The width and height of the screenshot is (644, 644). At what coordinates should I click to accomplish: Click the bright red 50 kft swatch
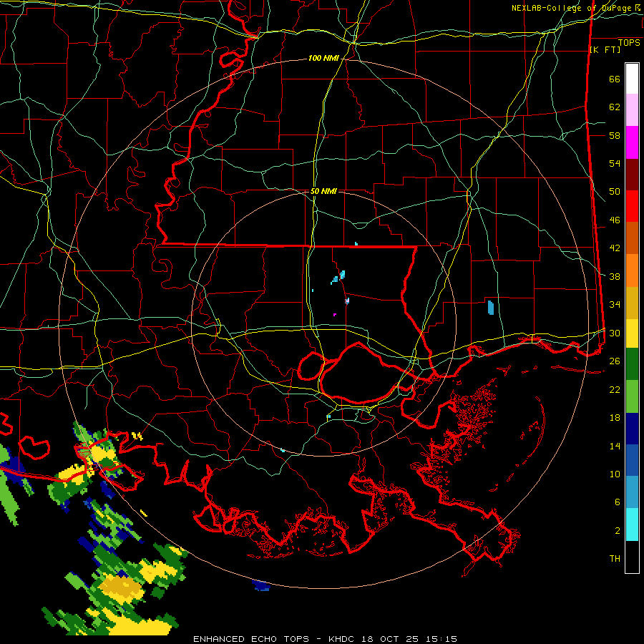pyautogui.click(x=632, y=206)
